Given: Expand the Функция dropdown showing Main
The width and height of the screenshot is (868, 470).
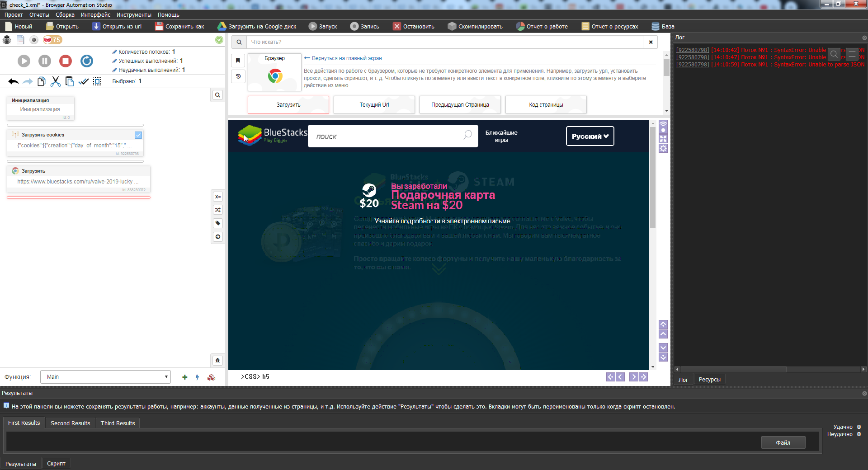Looking at the screenshot, I should point(106,377).
